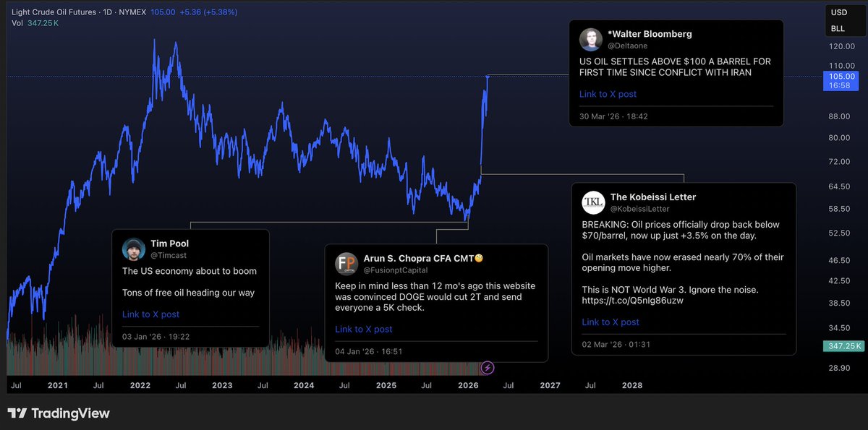The width and height of the screenshot is (868, 430).
Task: Click the Vol 347.25K indicator label
Action: pyautogui.click(x=35, y=24)
